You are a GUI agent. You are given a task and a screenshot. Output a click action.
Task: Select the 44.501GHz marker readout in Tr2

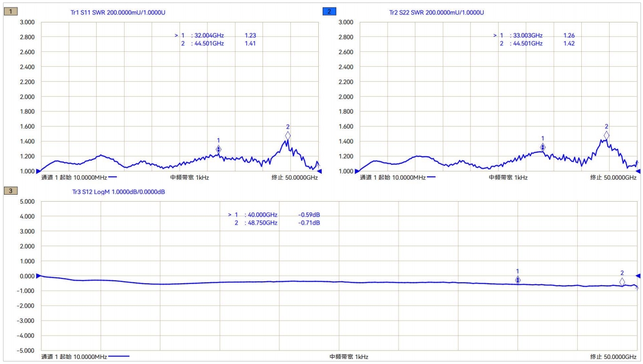pyautogui.click(x=526, y=43)
